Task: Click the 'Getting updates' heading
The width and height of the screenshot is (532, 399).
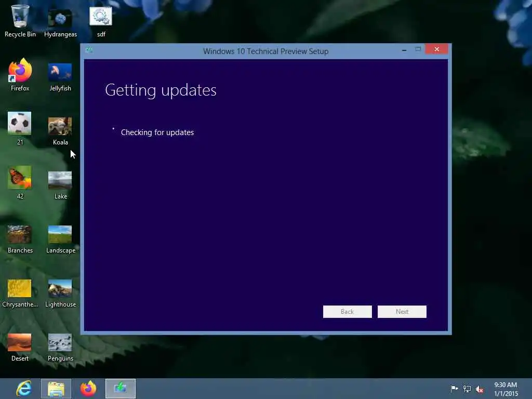Action: click(161, 90)
